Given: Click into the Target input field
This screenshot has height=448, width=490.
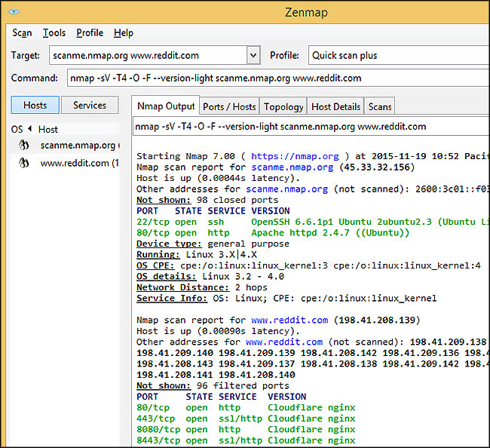Looking at the screenshot, I should [148, 55].
